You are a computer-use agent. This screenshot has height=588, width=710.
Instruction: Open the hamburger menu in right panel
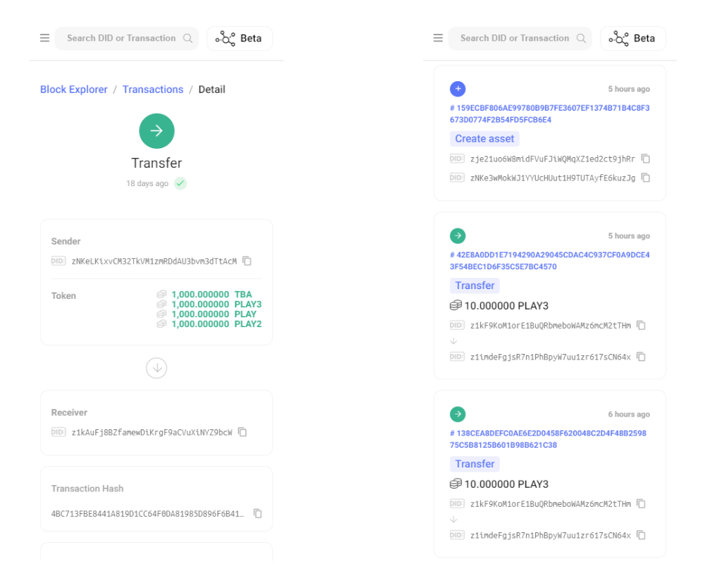438,38
